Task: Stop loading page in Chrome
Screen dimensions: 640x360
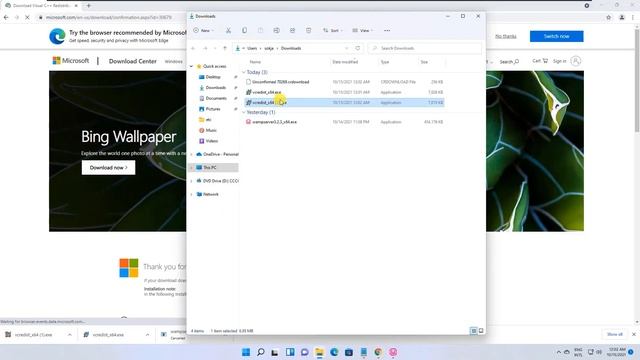Action: click(27, 18)
